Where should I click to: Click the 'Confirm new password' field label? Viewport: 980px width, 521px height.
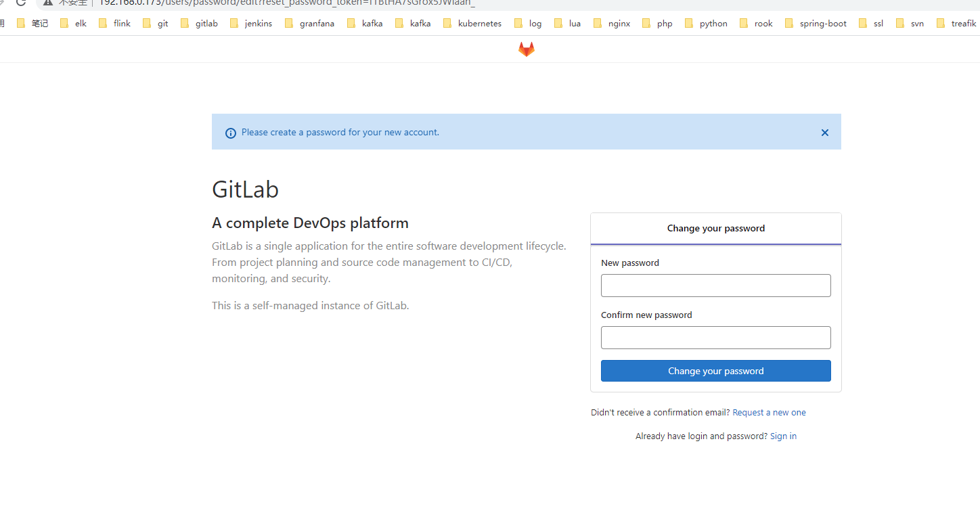(x=646, y=315)
